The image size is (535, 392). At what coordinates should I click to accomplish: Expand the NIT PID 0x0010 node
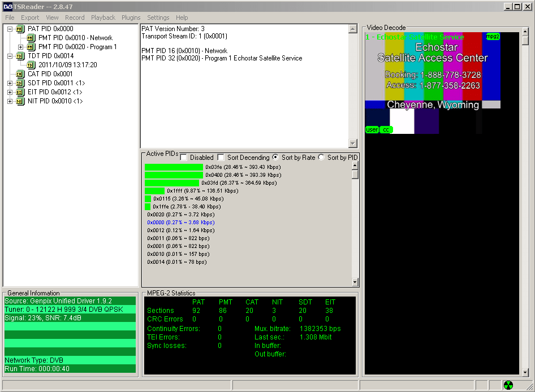[x=10, y=101]
